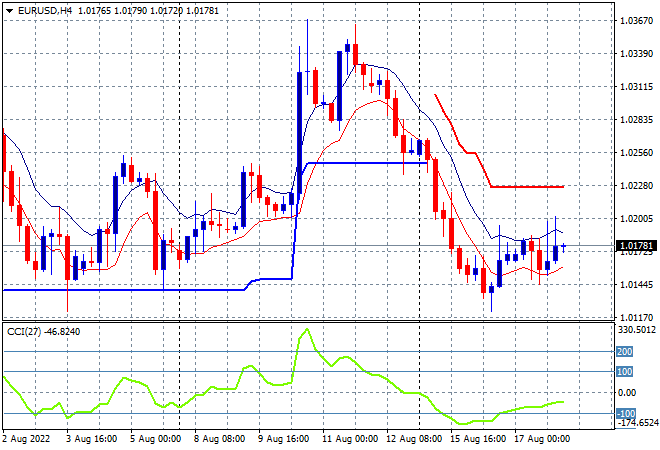660x450 pixels.
Task: Select the 8 Aug 08:00 time label
Action: (x=219, y=439)
